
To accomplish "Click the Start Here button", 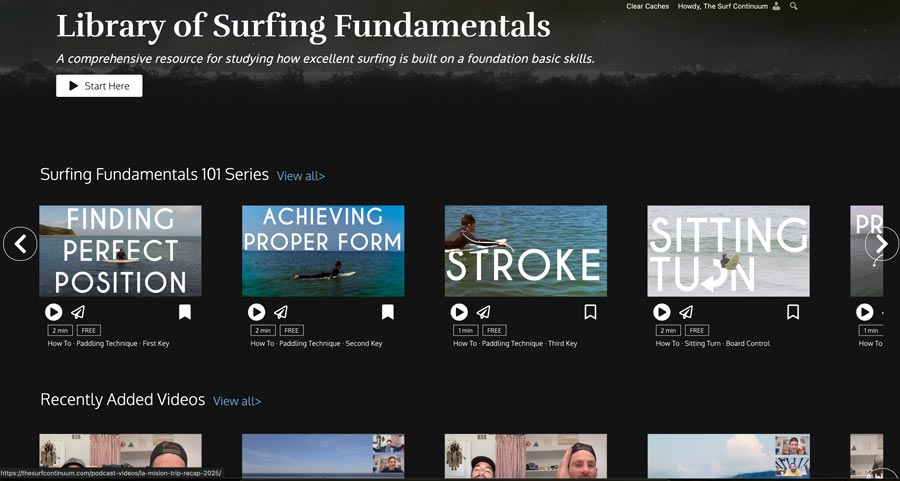I will (x=99, y=86).
